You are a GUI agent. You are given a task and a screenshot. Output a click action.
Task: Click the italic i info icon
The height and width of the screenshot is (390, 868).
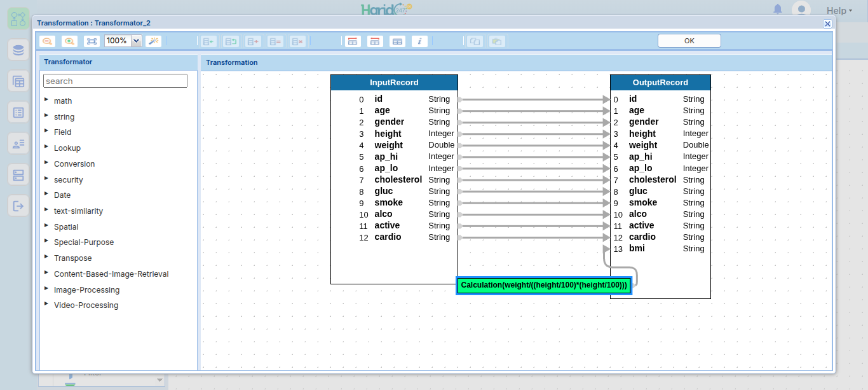tap(419, 41)
